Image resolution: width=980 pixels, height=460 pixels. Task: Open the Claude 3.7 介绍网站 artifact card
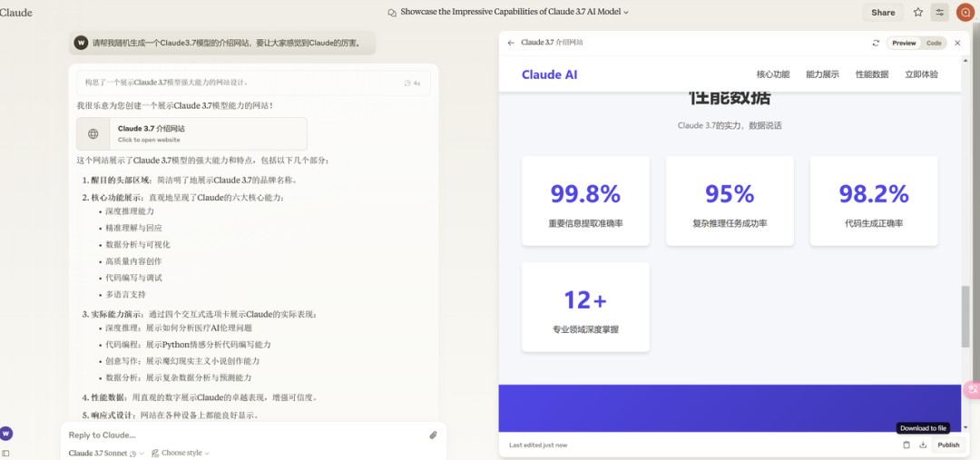coord(191,133)
